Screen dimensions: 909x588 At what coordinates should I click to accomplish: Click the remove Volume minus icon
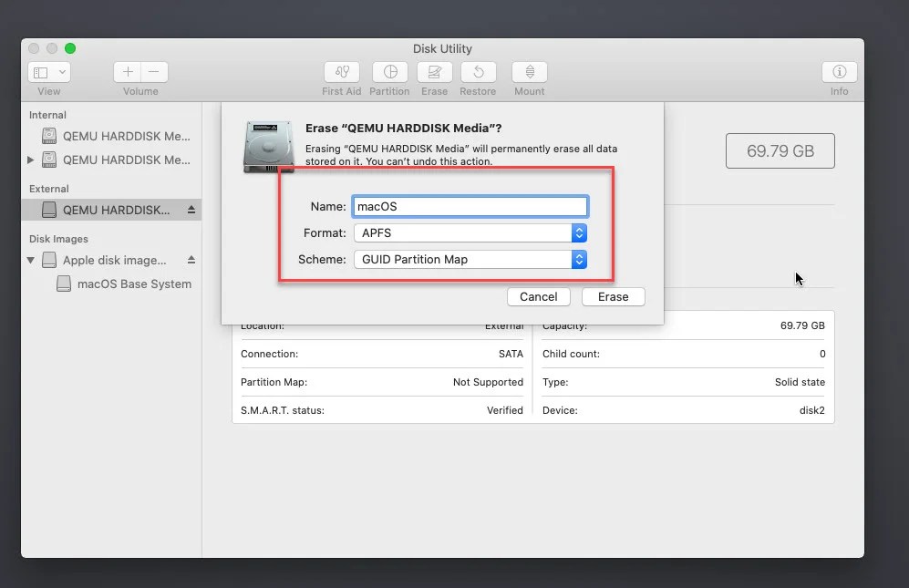coord(153,71)
